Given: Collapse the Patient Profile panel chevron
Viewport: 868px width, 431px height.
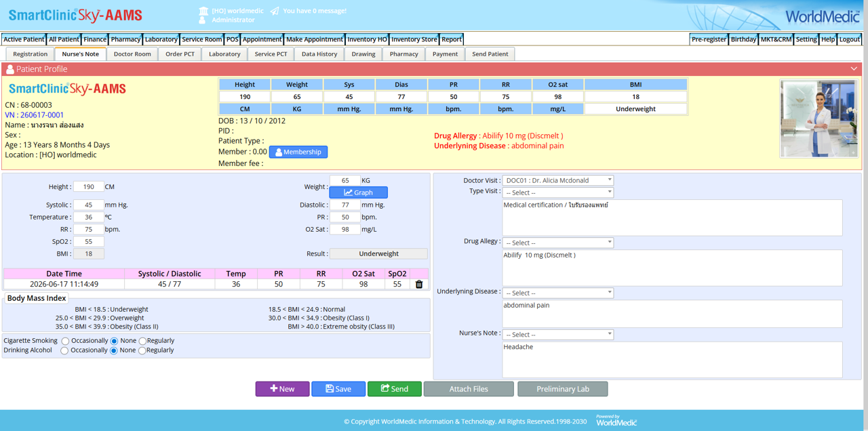Looking at the screenshot, I should [854, 69].
